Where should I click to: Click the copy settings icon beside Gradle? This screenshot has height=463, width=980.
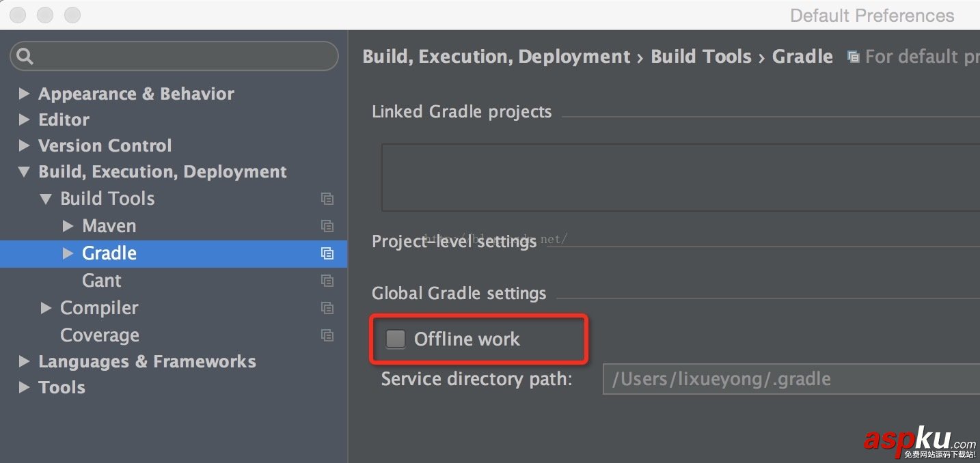327,253
